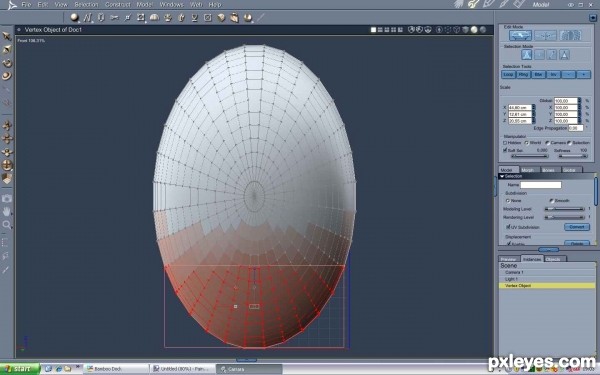Click the dome-shaped tool in top toolbar
The height and width of the screenshot is (375, 600).
154,17
